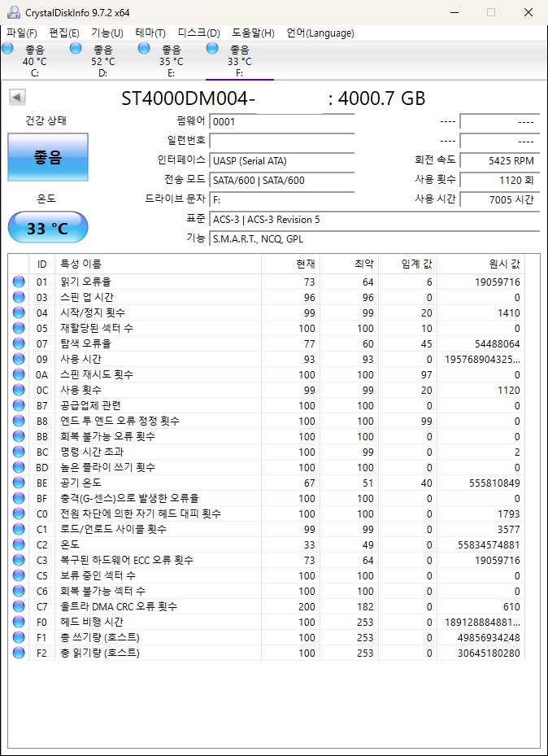Image resolution: width=548 pixels, height=756 pixels.
Task: Click the status icon for ID C0 row
Action: click(19, 513)
